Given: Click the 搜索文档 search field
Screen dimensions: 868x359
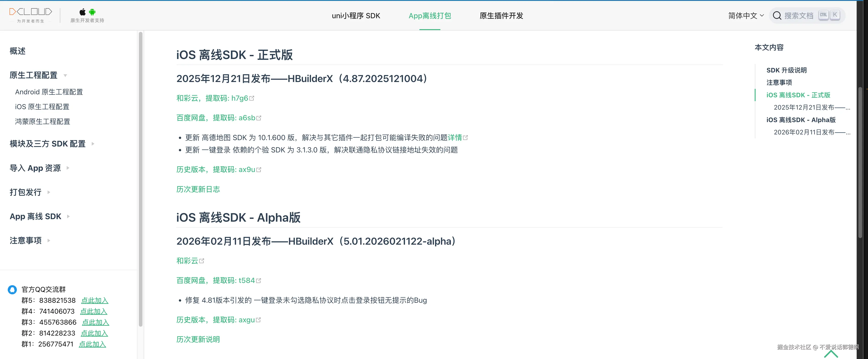Looking at the screenshot, I should [x=799, y=15].
